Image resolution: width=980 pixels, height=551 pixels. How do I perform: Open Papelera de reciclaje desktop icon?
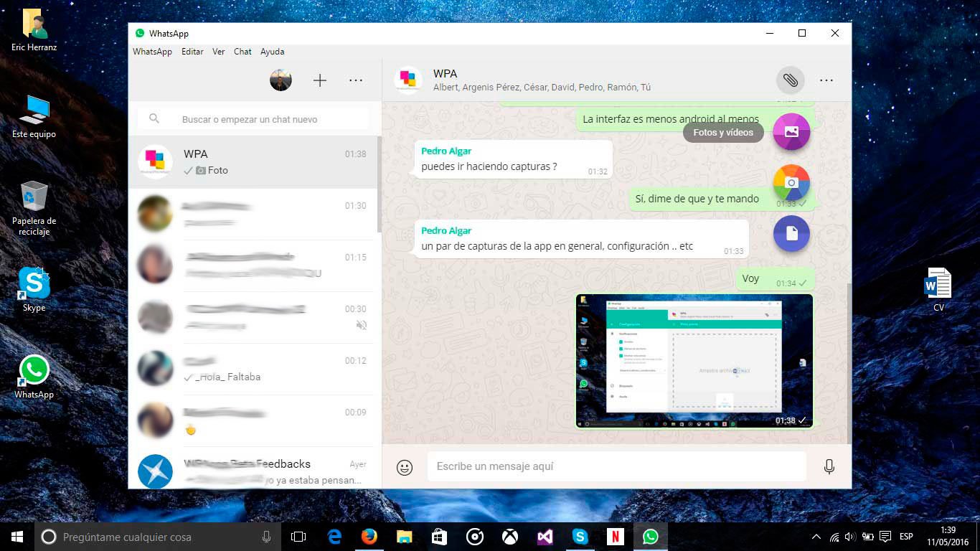tap(34, 208)
